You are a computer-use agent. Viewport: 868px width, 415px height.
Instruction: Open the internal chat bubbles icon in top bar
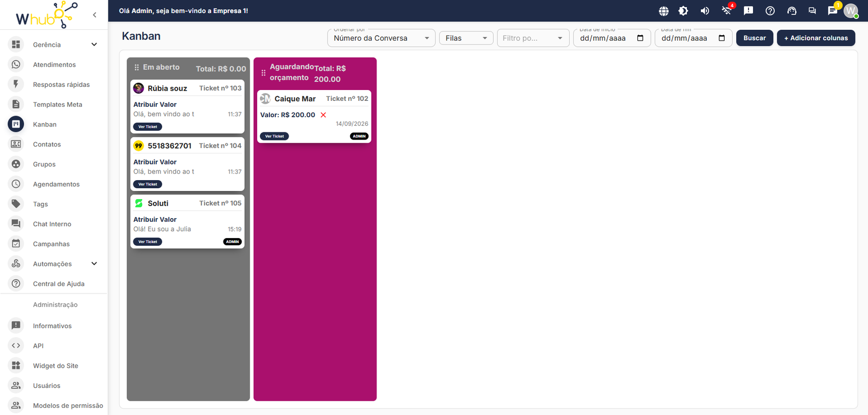812,11
